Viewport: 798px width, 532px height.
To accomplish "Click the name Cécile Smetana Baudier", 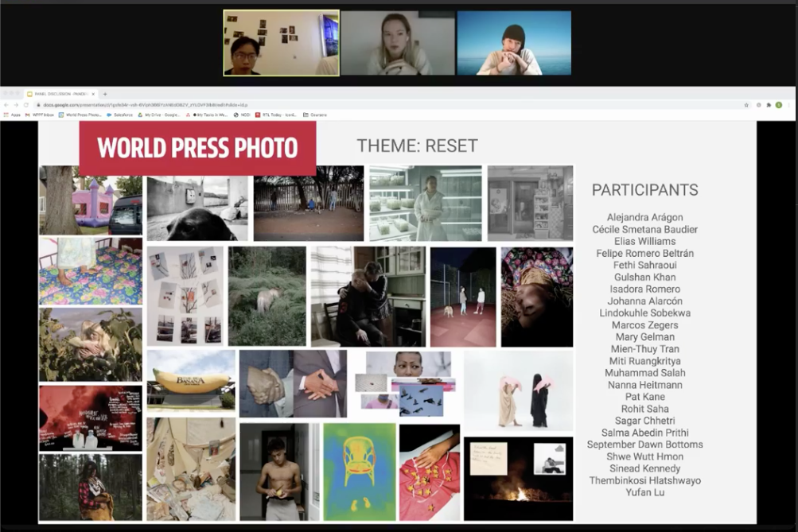I will tap(644, 229).
